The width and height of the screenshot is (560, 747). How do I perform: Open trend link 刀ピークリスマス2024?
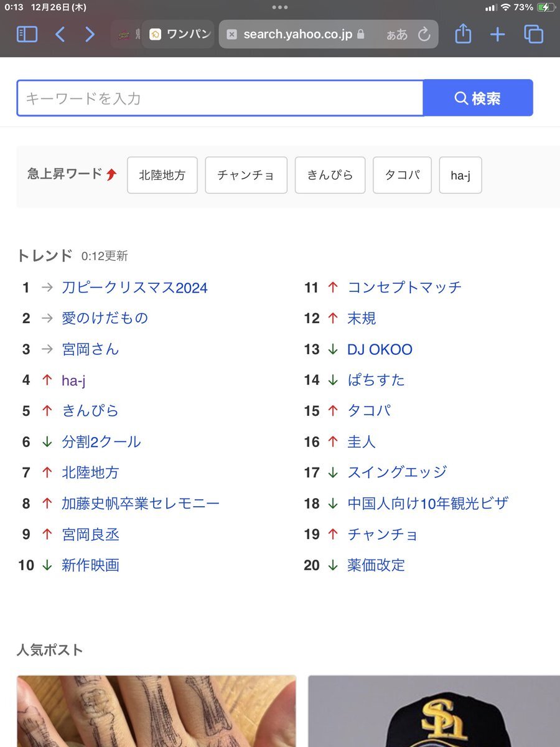click(x=134, y=288)
